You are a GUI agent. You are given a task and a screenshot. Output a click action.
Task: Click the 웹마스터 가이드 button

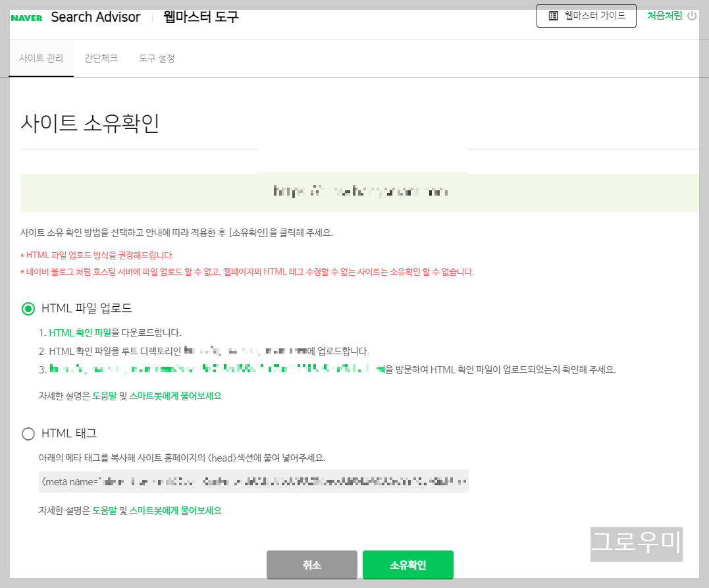(x=586, y=16)
